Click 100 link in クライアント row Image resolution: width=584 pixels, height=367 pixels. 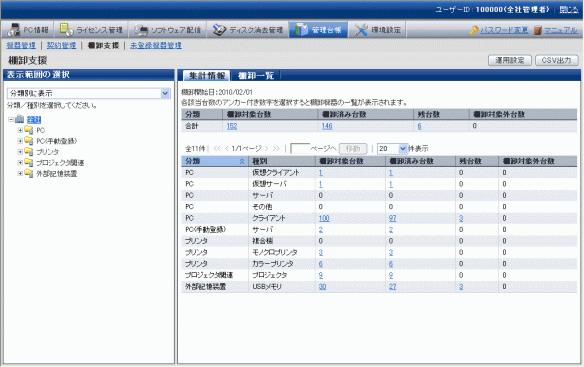coord(324,218)
